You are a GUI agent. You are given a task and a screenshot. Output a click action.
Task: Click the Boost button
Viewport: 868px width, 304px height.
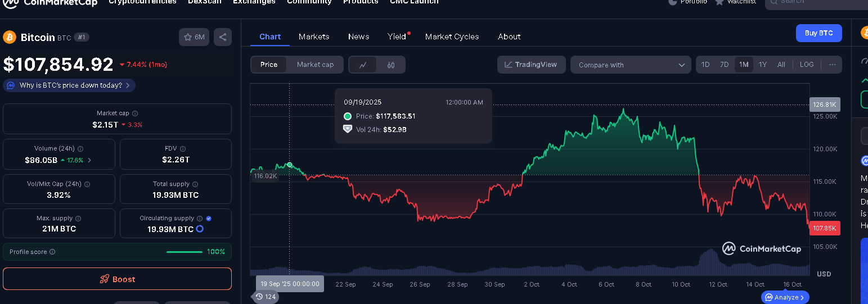pyautogui.click(x=117, y=279)
